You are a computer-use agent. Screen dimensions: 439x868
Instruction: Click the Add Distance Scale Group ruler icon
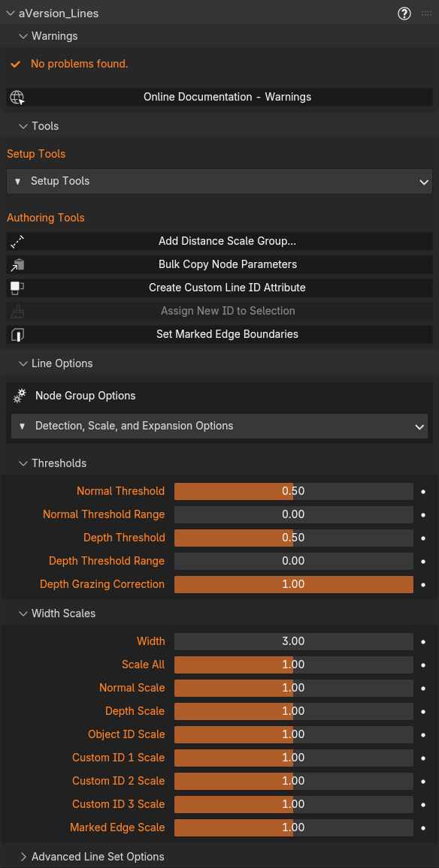click(17, 241)
